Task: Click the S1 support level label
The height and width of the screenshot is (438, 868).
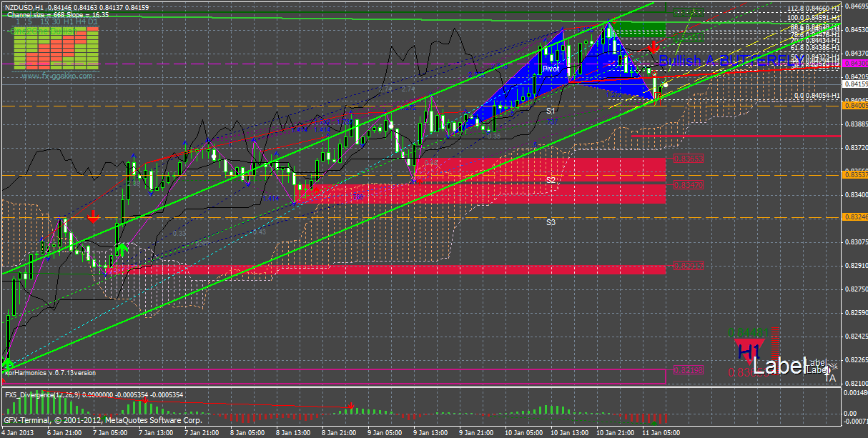Action: pos(551,111)
